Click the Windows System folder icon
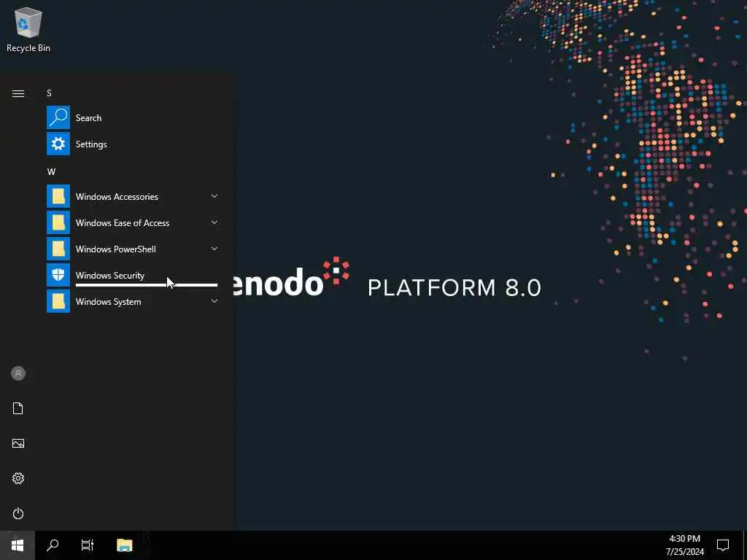Viewport: 747px width, 560px height. click(x=58, y=301)
